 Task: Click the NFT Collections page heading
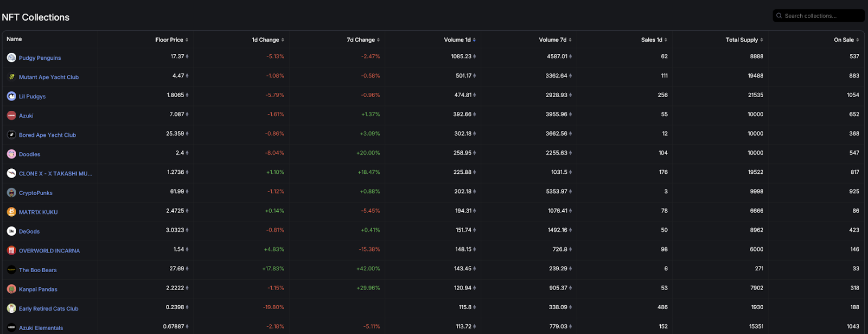tap(36, 17)
